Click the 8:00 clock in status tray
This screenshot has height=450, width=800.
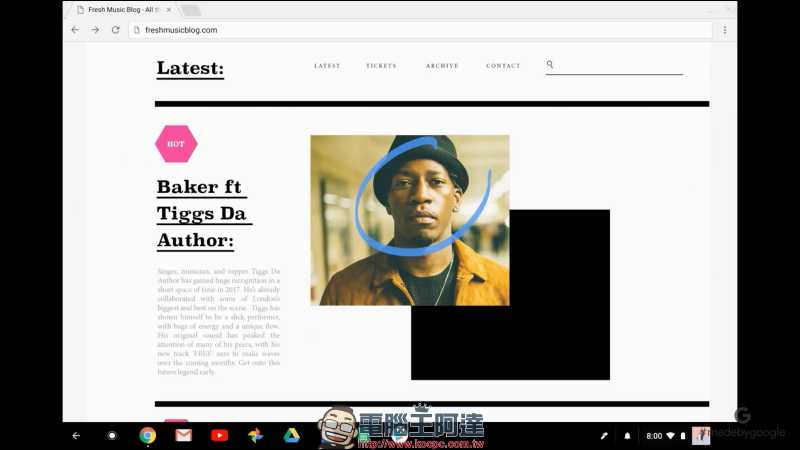pyautogui.click(x=654, y=436)
